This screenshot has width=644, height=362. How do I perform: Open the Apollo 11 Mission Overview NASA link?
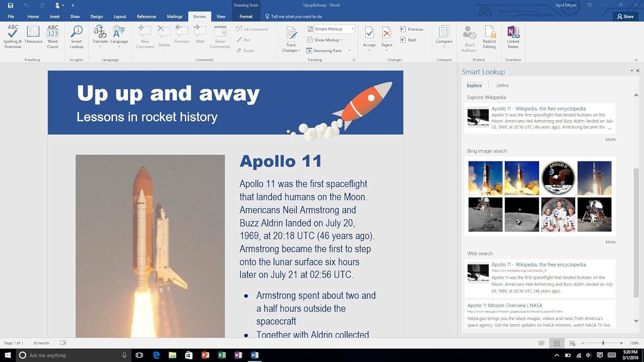(x=504, y=305)
